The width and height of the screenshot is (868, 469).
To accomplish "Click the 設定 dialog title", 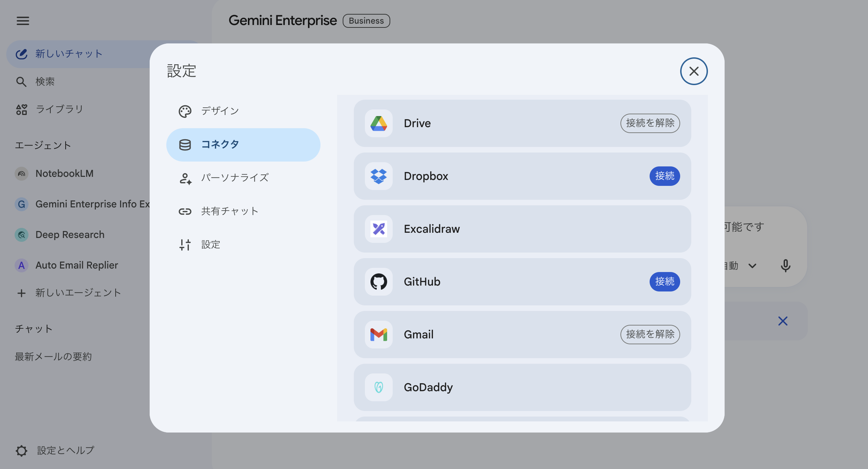I will 182,71.
